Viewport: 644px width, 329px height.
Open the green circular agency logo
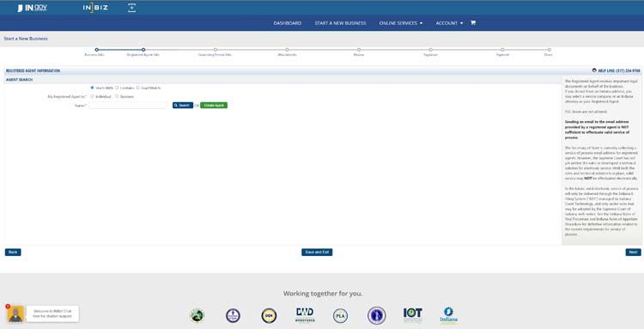197,315
